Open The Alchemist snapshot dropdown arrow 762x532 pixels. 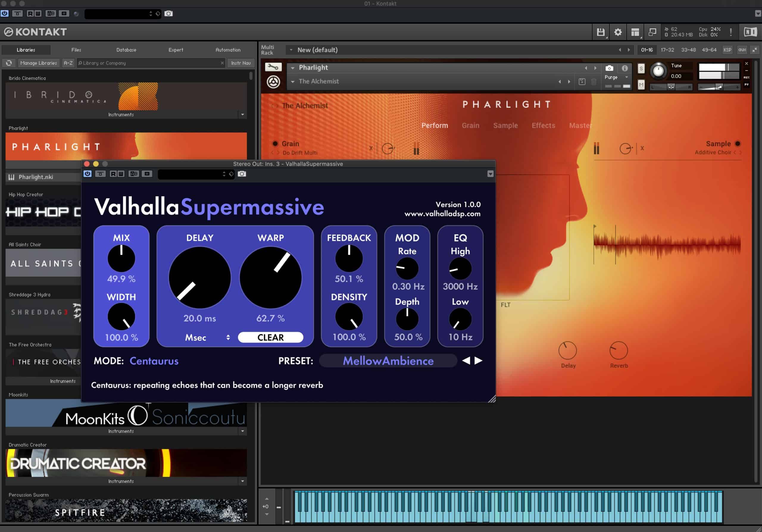(292, 82)
